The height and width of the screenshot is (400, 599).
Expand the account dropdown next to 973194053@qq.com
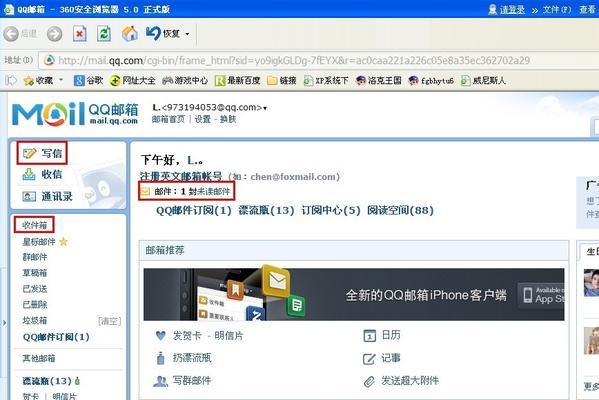(265, 109)
